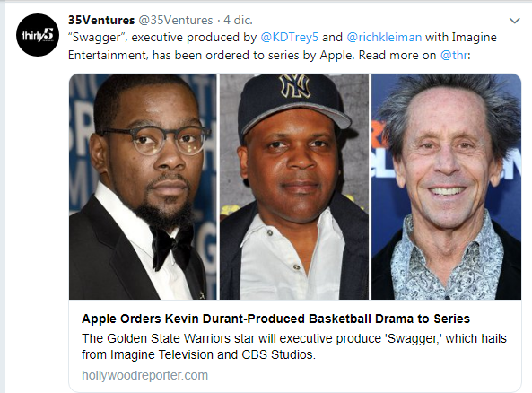Click the NY logo on the cap

coord(294,85)
